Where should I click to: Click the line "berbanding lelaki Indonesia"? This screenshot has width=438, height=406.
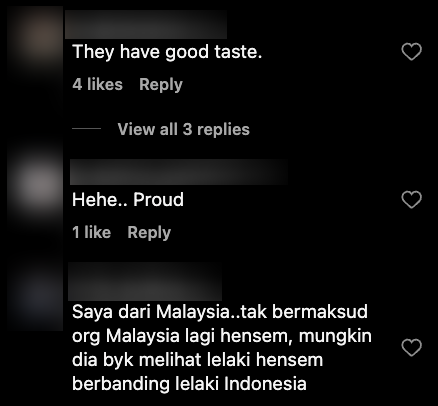point(189,384)
